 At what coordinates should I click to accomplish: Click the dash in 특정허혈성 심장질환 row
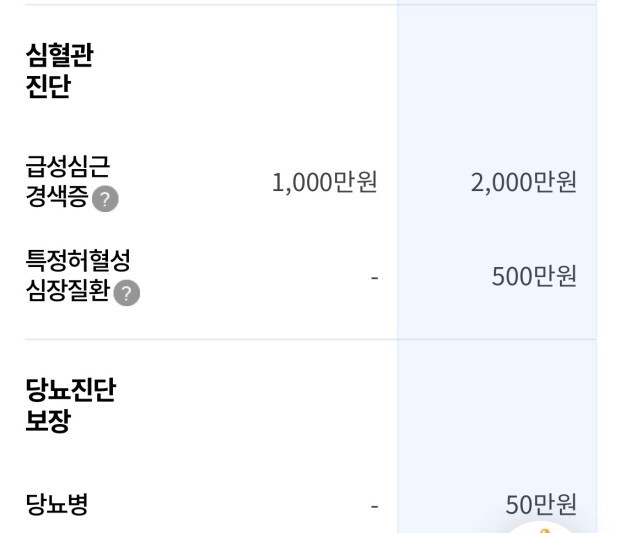coord(374,277)
